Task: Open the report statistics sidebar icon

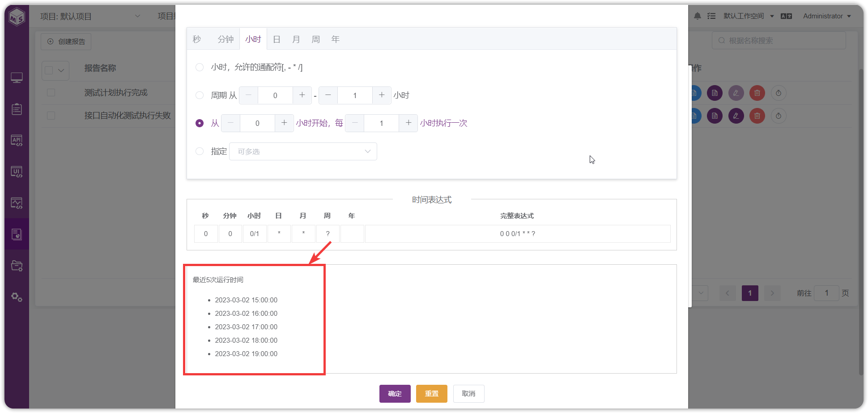Action: coord(17,234)
